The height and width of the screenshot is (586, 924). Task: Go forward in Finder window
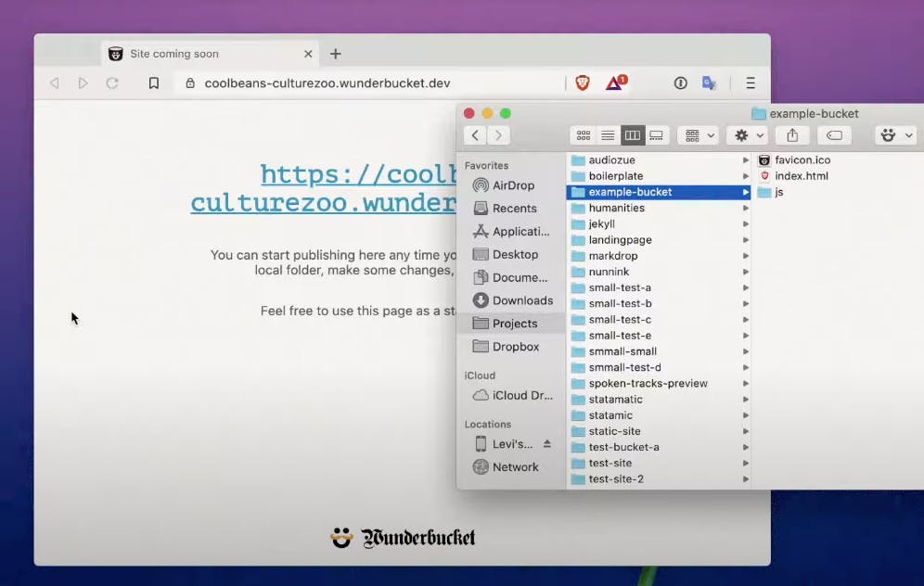(x=498, y=135)
